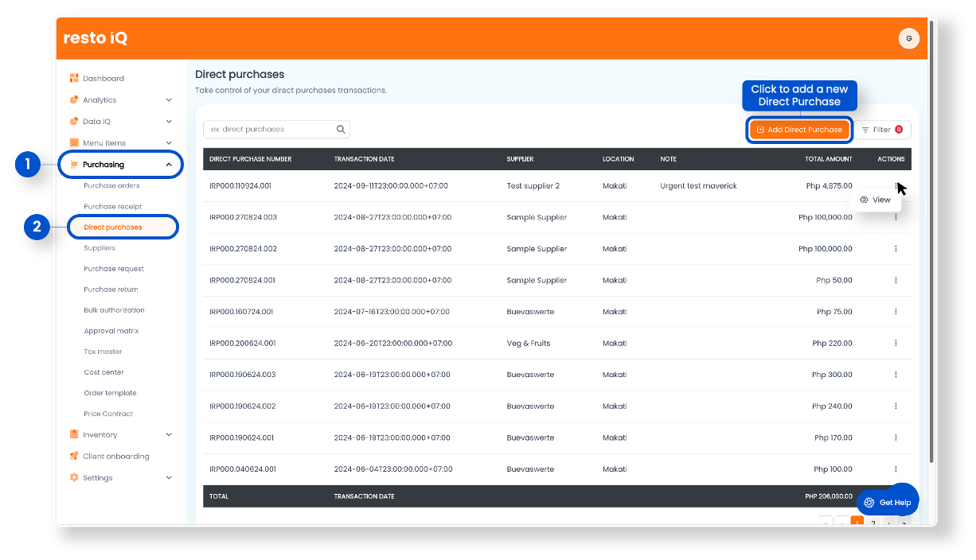Click the Get Help button
The width and height of the screenshot is (976, 560).
(x=888, y=503)
